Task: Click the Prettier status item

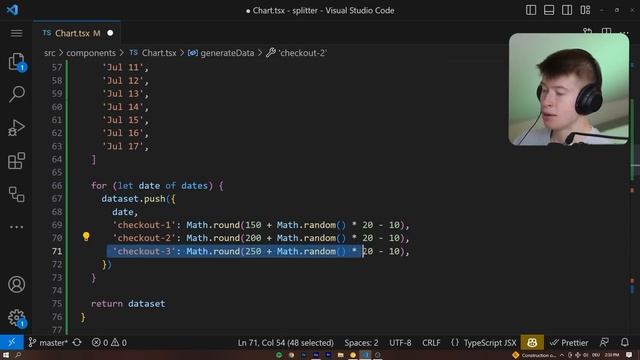Action: pos(569,342)
